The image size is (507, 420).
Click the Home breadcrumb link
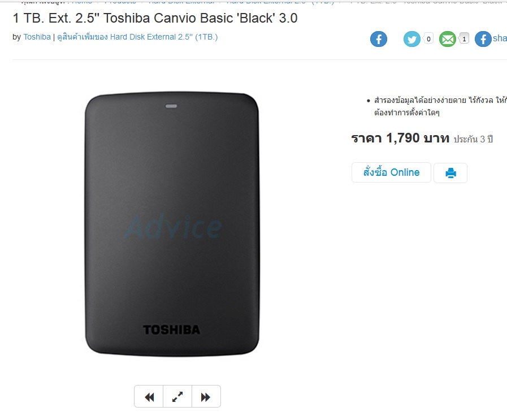82,2
